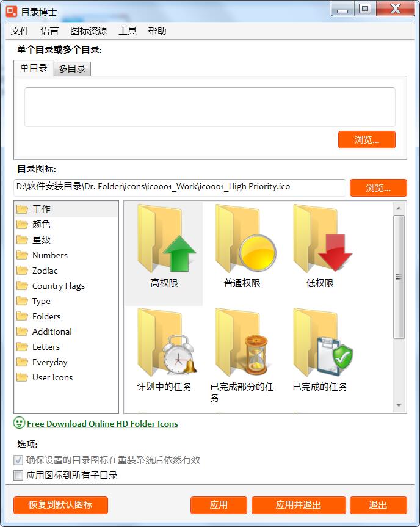
Task: Select the 已完成的任务 checkmark shield folder icon
Action: (323, 342)
